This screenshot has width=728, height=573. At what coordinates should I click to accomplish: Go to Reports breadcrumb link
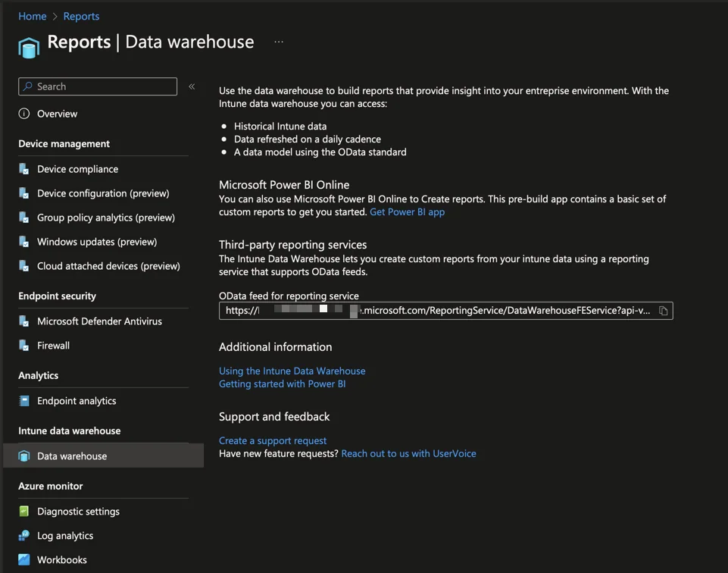click(x=81, y=16)
